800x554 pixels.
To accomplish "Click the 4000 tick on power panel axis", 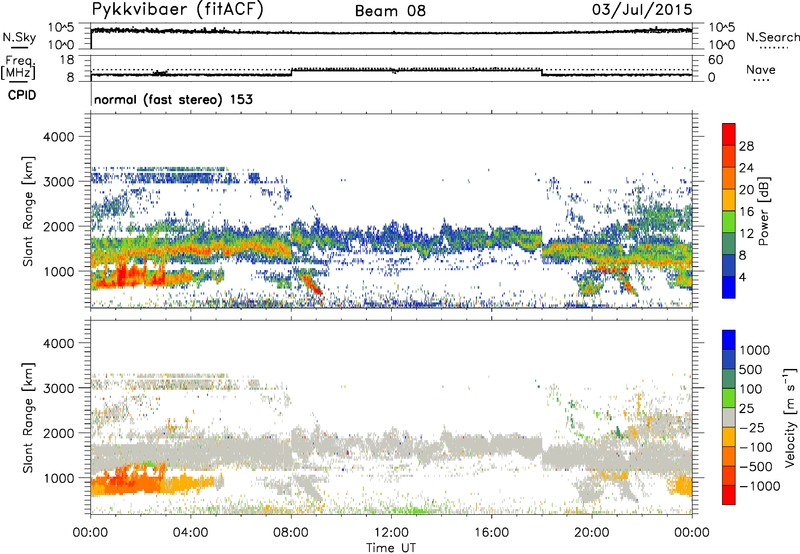I will pos(58,137).
